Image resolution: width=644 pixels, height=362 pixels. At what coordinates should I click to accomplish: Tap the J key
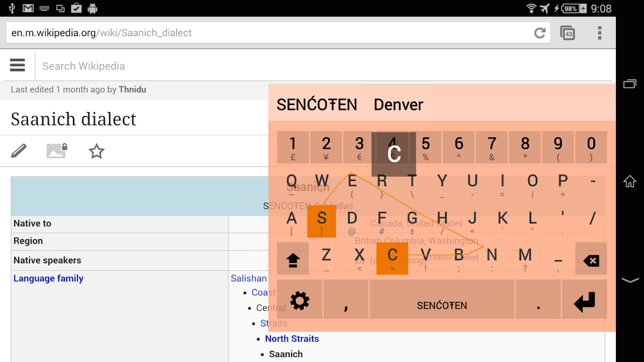tap(472, 222)
